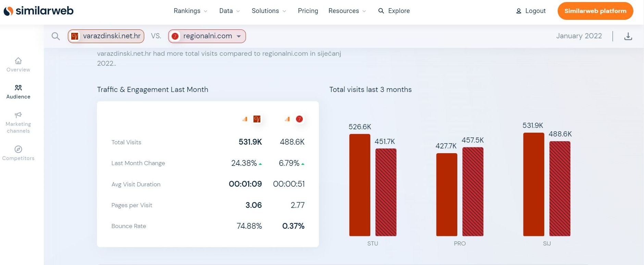Click the Competitors compass icon
Screen dimensions: 644x265
(18, 149)
